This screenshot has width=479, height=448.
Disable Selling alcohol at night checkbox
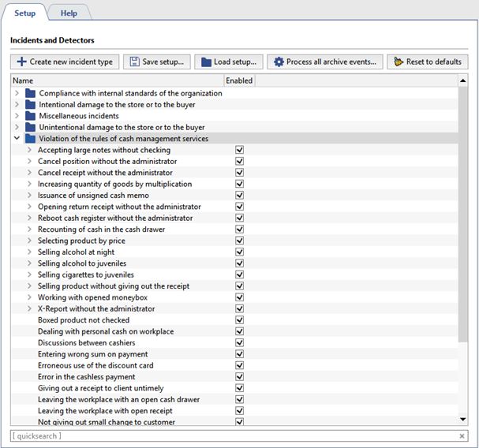click(239, 252)
